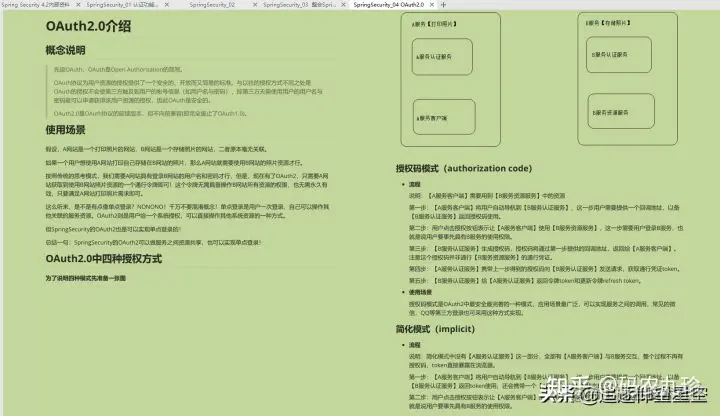The height and width of the screenshot is (416, 720).
Task: Click the '简化模式 (implicit)' heading
Action: point(435,329)
